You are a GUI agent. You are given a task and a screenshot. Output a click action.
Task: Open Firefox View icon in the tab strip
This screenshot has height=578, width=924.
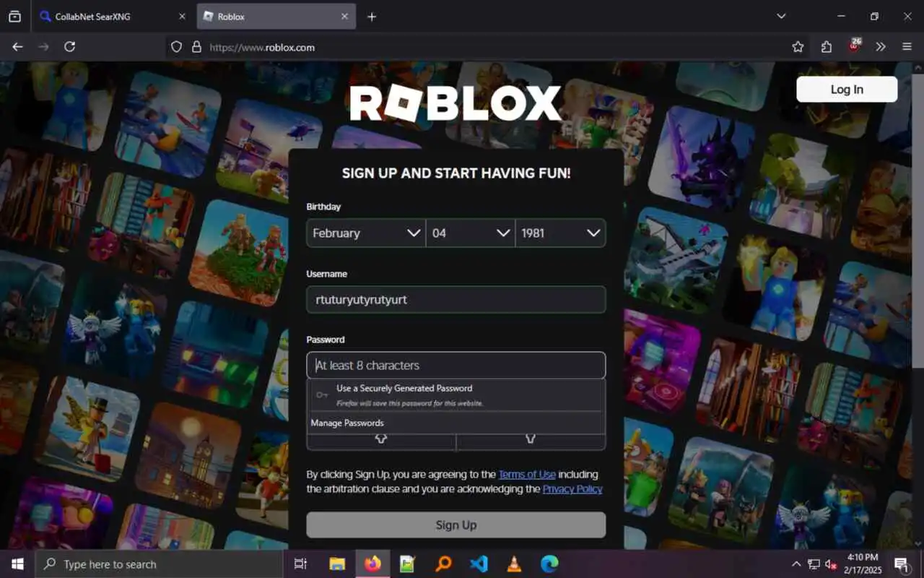14,17
